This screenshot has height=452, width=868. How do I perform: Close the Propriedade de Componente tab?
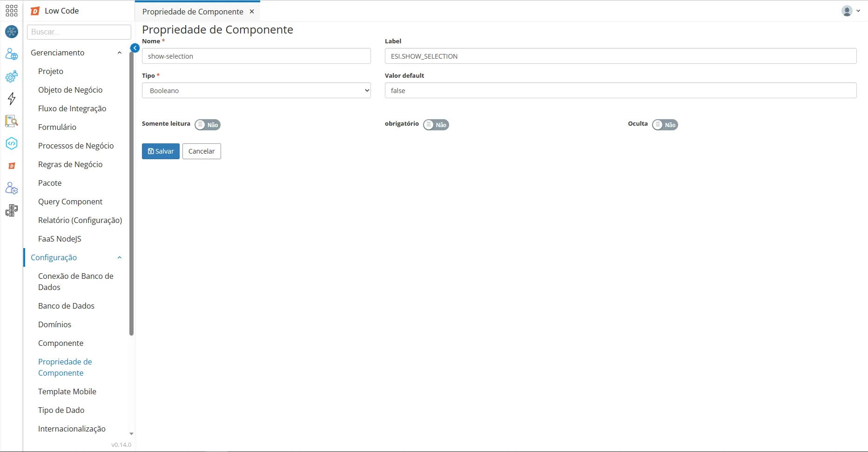[252, 12]
